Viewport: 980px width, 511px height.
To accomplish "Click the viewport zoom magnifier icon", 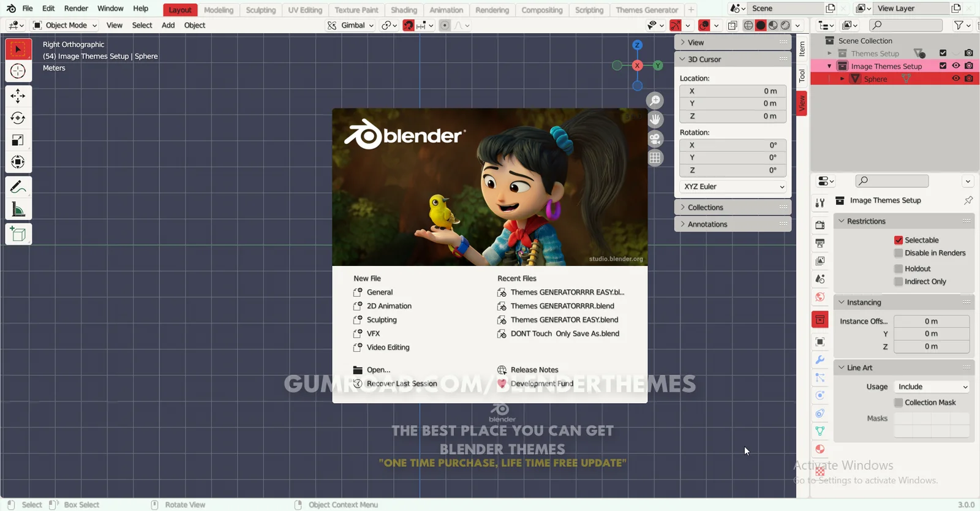I will pyautogui.click(x=655, y=100).
